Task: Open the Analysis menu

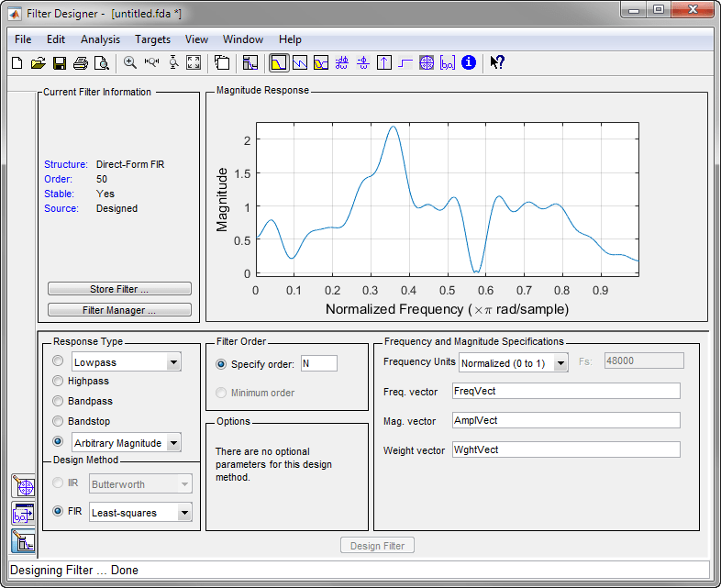Action: pos(100,39)
